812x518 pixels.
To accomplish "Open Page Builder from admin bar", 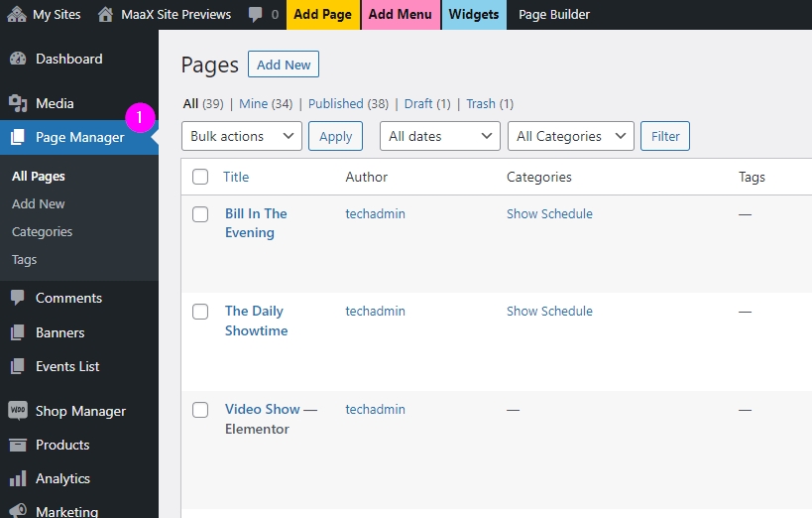I will tap(554, 15).
